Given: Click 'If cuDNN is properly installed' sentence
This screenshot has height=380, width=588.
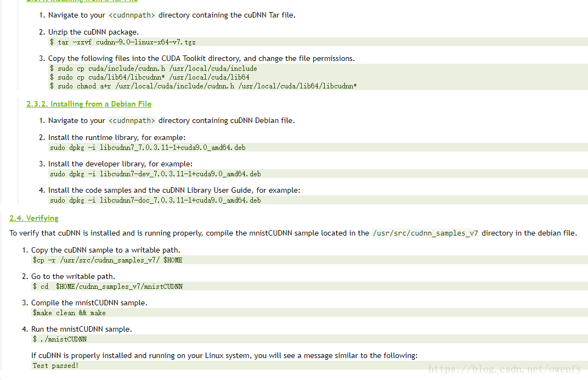Looking at the screenshot, I should point(224,356).
